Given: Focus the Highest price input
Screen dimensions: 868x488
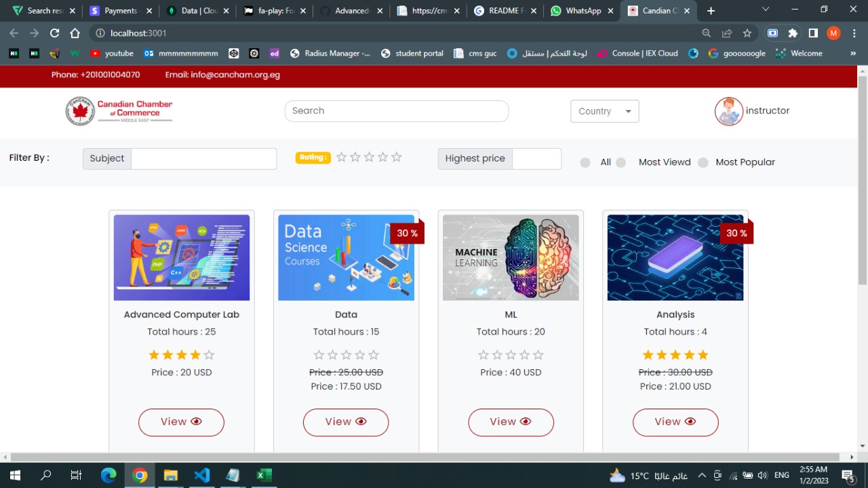Looking at the screenshot, I should (x=536, y=158).
